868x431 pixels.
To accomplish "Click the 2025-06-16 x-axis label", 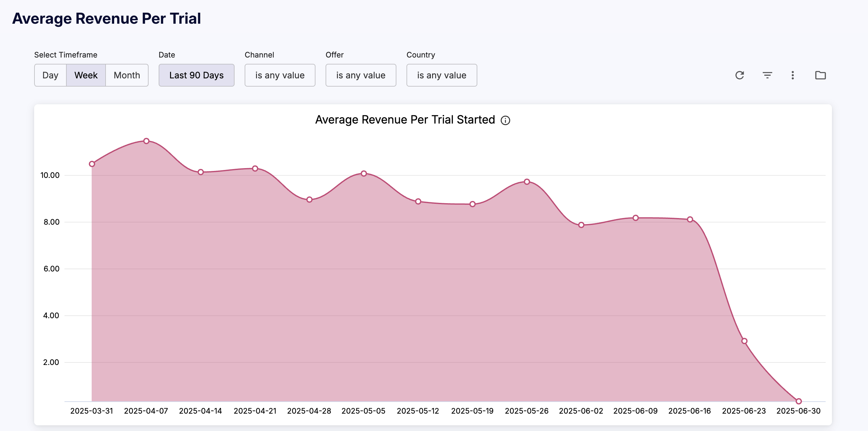I will [690, 411].
